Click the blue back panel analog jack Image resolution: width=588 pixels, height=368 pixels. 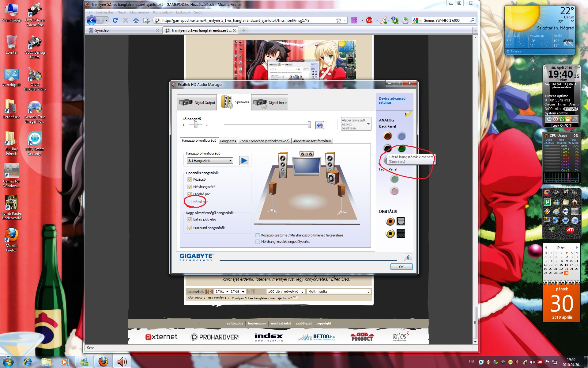[401, 136]
